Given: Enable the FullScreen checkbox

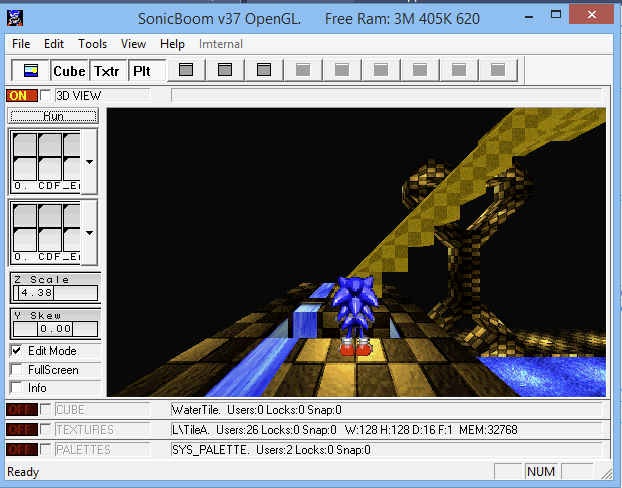Looking at the screenshot, I should click(17, 370).
